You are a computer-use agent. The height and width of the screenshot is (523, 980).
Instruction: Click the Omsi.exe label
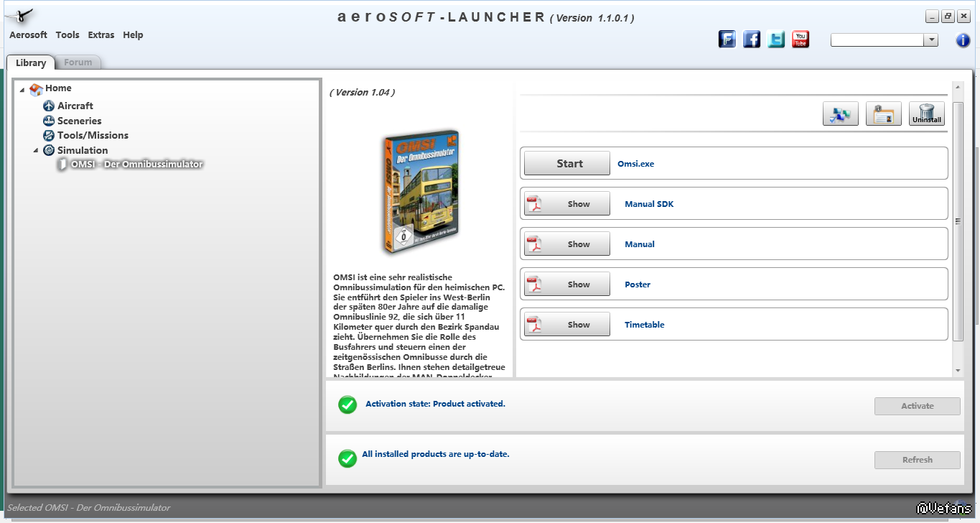point(636,164)
